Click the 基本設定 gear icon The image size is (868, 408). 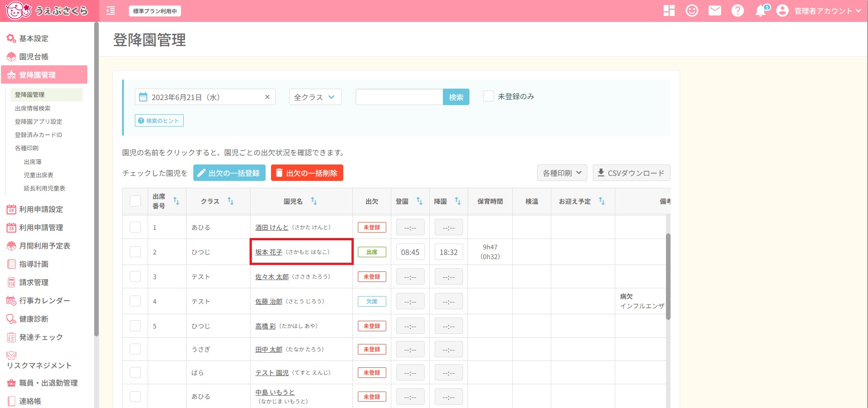[x=11, y=38]
